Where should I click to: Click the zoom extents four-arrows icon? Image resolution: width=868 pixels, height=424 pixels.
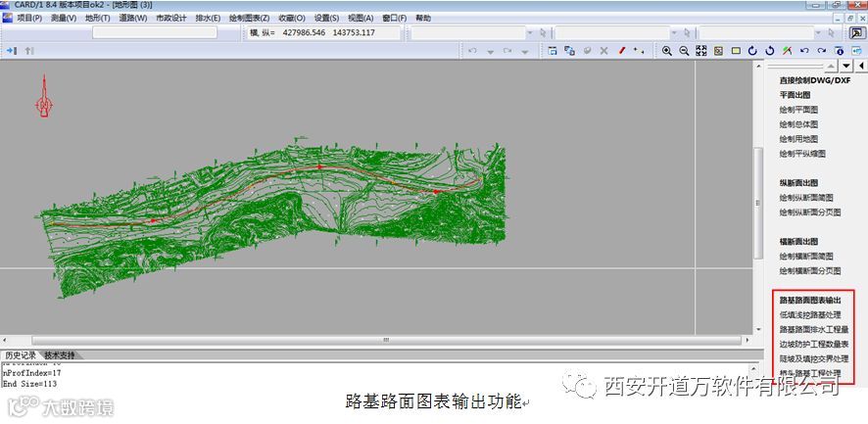click(701, 50)
